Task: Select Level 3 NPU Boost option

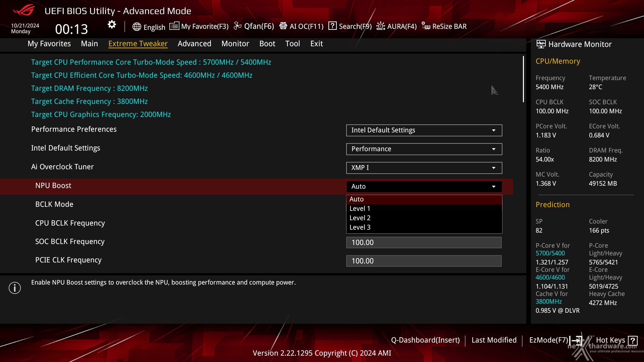Action: coord(424,228)
